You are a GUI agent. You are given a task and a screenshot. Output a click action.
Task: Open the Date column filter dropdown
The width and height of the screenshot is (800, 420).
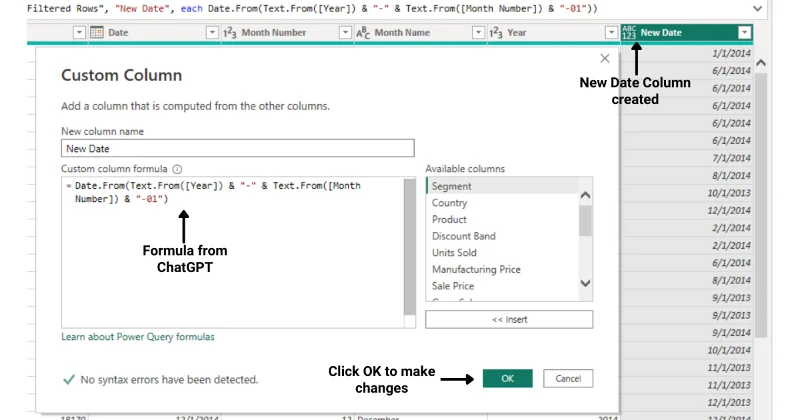pos(212,33)
